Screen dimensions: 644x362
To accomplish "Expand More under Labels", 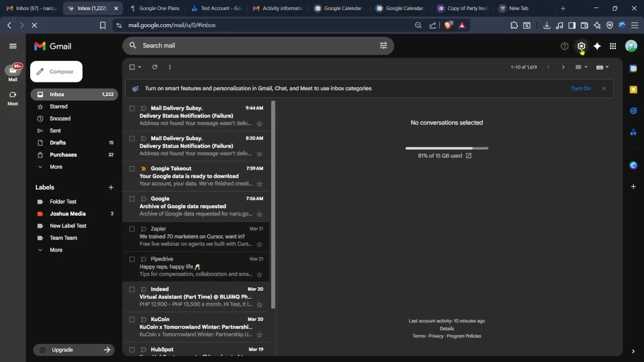I will point(56,250).
